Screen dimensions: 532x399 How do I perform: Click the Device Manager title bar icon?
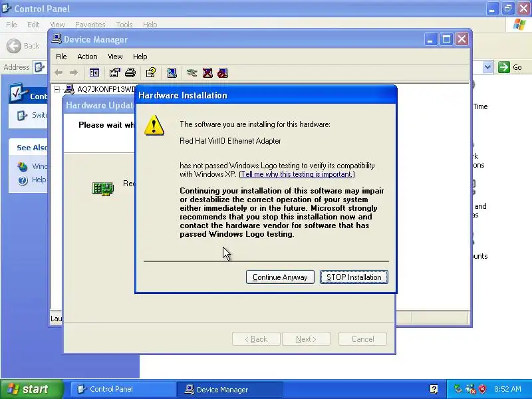(x=57, y=39)
